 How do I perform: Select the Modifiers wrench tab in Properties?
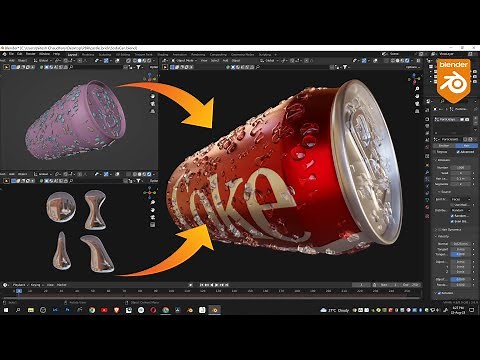[x=427, y=172]
